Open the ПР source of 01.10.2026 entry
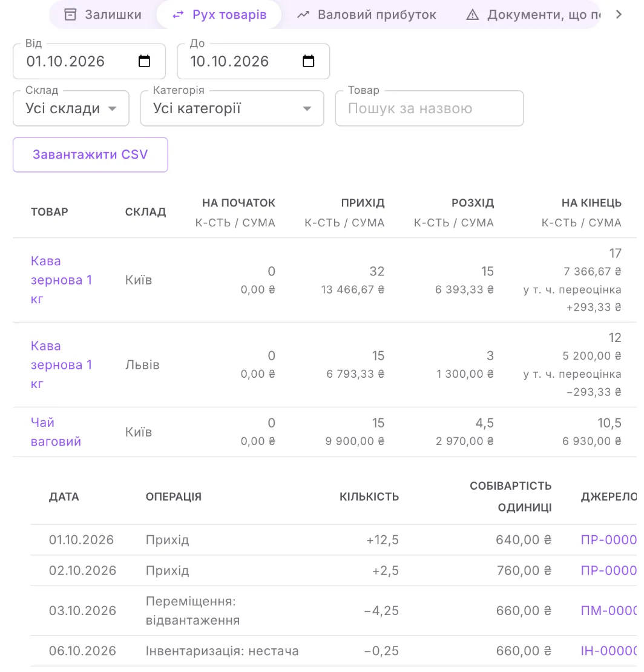 coord(608,539)
